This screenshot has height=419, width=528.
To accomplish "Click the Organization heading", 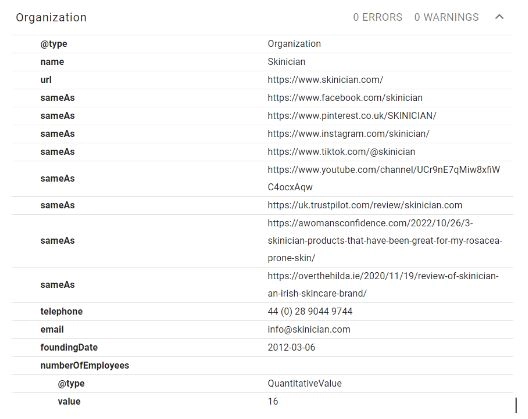I will coord(51,17).
